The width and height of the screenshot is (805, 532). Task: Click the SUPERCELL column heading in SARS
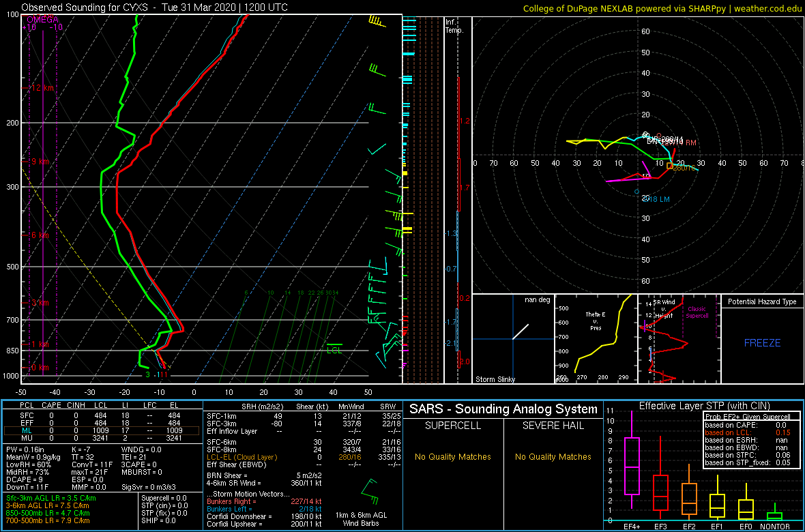[x=452, y=426]
